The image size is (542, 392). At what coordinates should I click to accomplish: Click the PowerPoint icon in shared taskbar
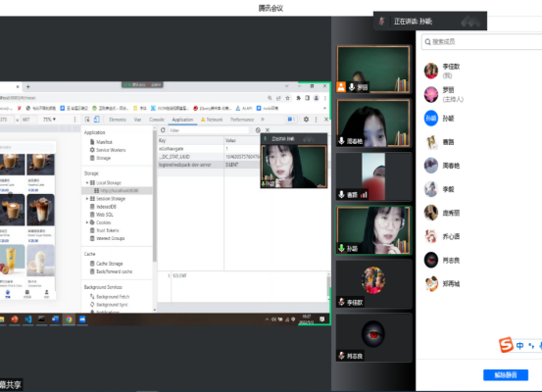15,319
